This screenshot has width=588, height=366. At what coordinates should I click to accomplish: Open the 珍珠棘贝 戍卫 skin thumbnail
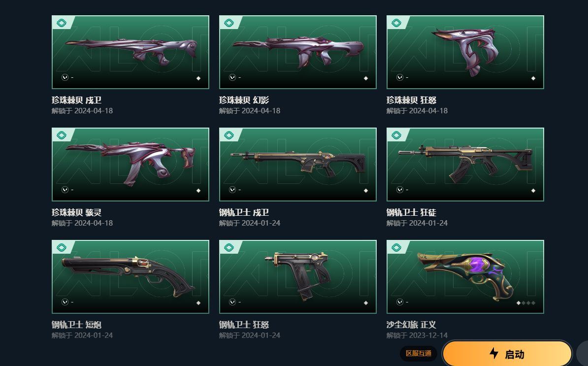pos(131,52)
